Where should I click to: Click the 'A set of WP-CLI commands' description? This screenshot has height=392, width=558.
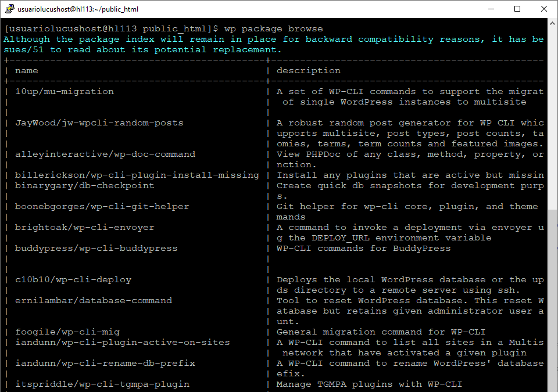[410, 92]
